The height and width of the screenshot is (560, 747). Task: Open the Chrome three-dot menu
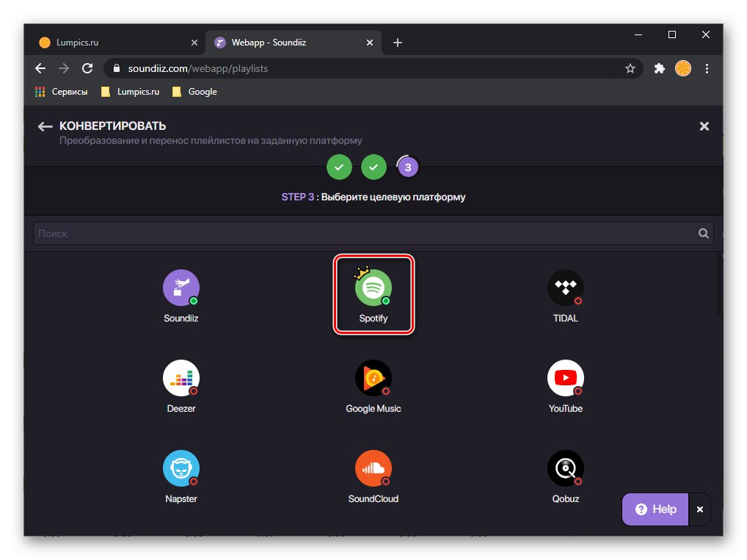click(707, 69)
